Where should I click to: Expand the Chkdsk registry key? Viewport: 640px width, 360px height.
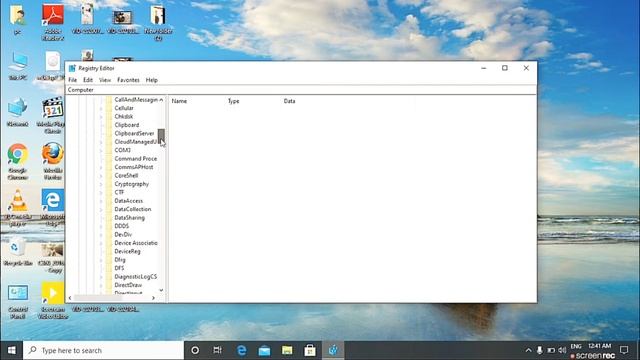[x=101, y=117]
